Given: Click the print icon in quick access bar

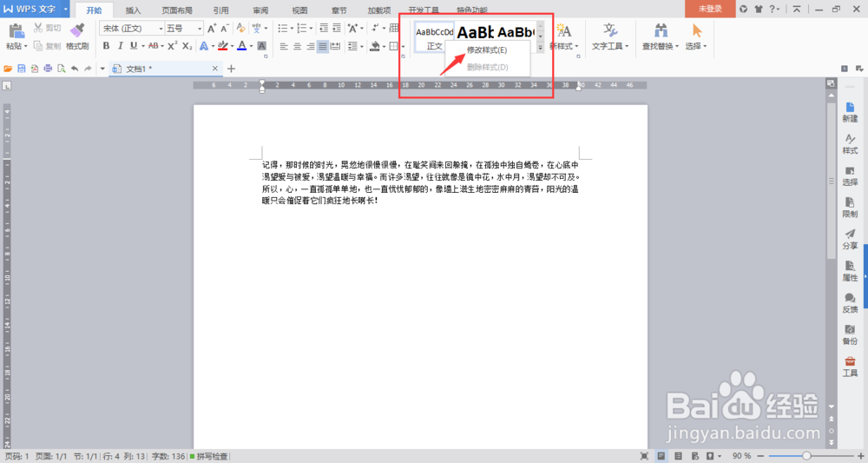Looking at the screenshot, I should 48,69.
